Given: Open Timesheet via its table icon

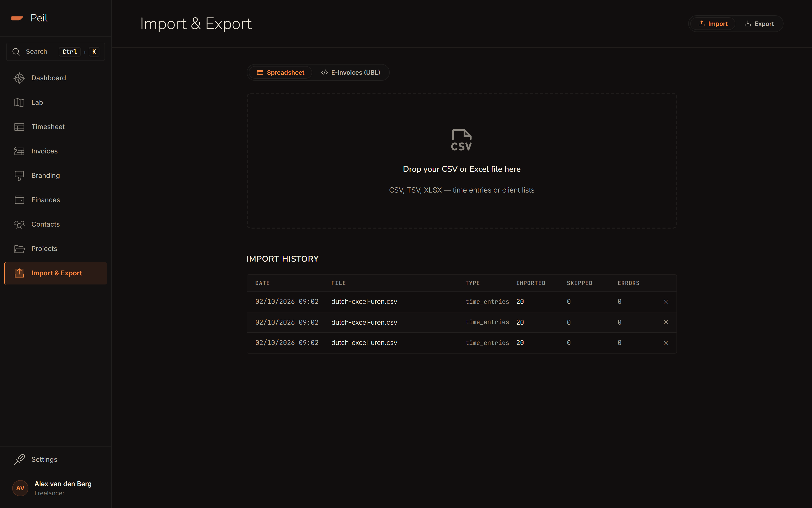Looking at the screenshot, I should click(x=19, y=127).
